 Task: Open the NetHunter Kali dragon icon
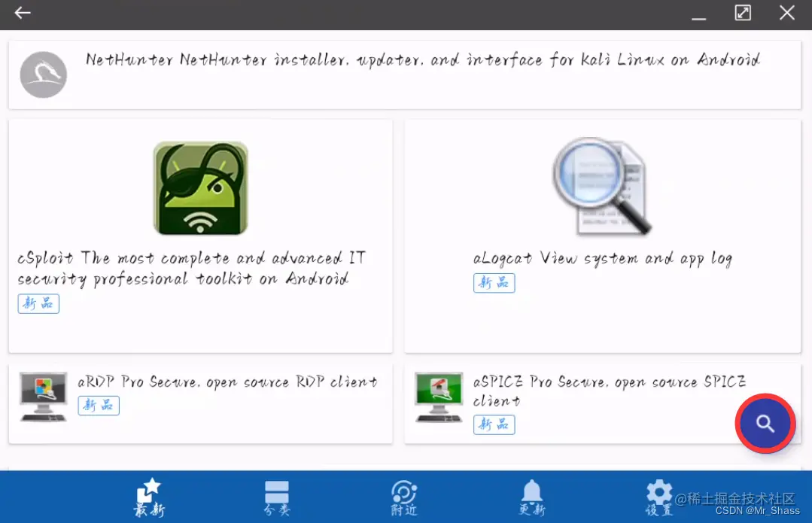44,74
